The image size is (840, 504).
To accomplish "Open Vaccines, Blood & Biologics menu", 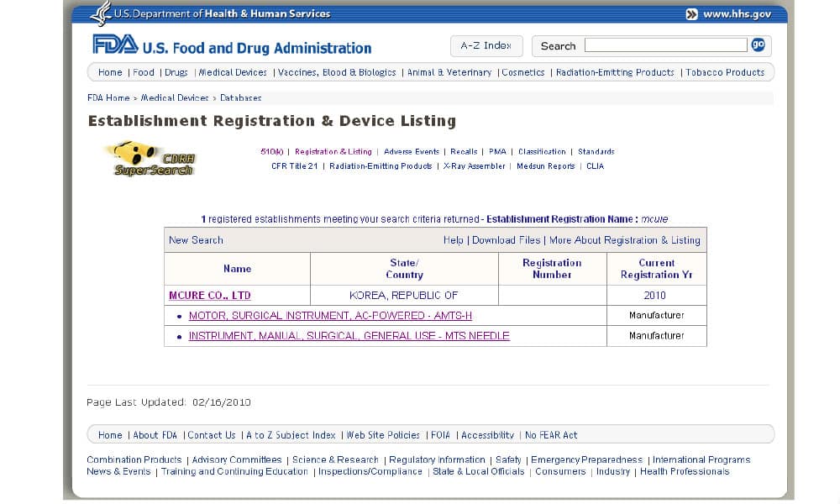I will tap(337, 72).
